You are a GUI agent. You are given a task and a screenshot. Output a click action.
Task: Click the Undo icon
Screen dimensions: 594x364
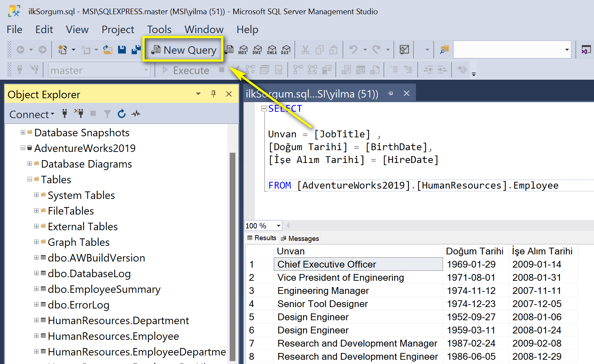[x=353, y=49]
